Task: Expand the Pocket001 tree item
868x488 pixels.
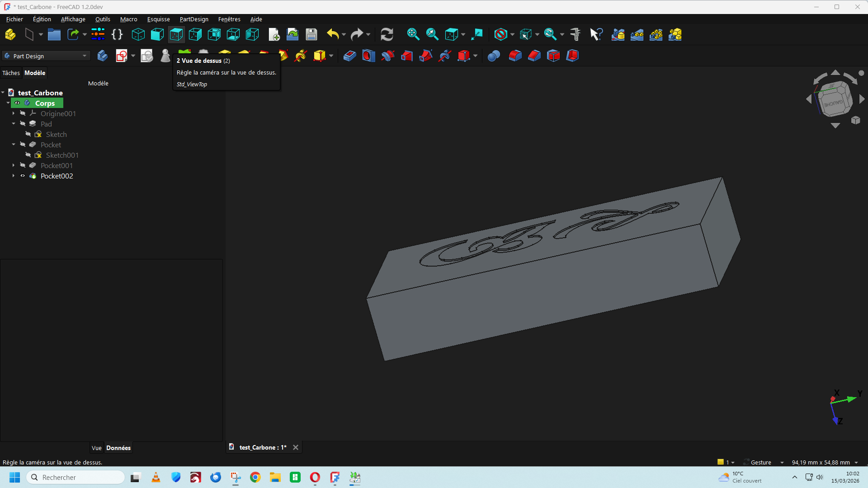Action: [14, 166]
